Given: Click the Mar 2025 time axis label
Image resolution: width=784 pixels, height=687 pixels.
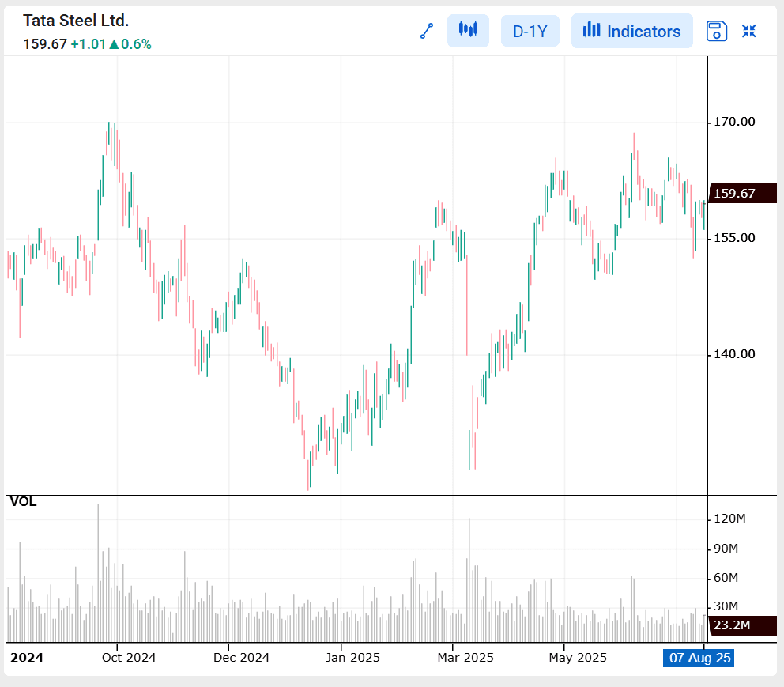Looking at the screenshot, I should pos(465,658).
